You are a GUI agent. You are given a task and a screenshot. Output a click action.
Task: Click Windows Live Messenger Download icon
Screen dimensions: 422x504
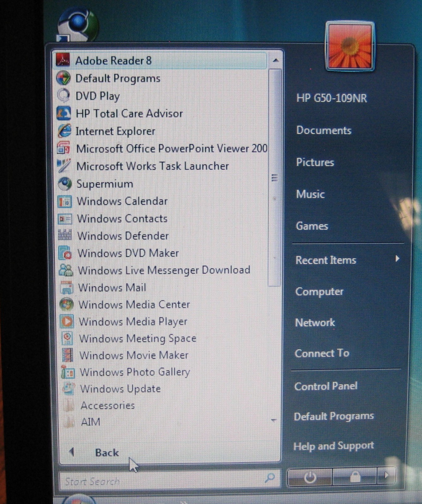pos(66,270)
